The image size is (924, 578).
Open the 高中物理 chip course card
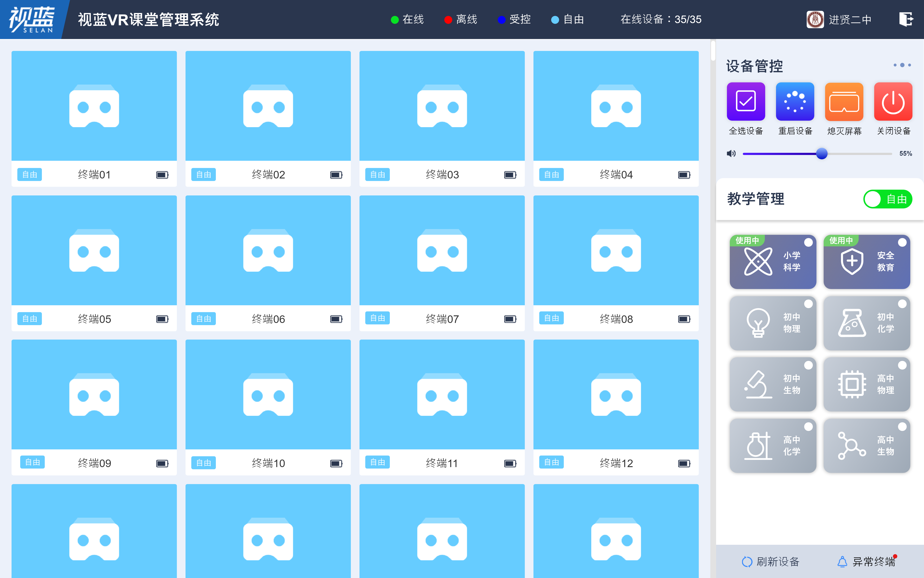point(867,384)
